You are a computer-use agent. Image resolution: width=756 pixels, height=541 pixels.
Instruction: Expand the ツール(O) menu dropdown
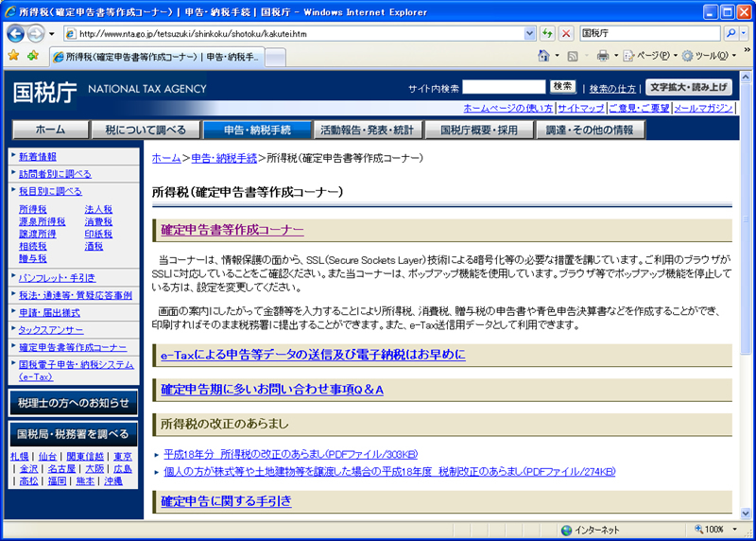711,56
